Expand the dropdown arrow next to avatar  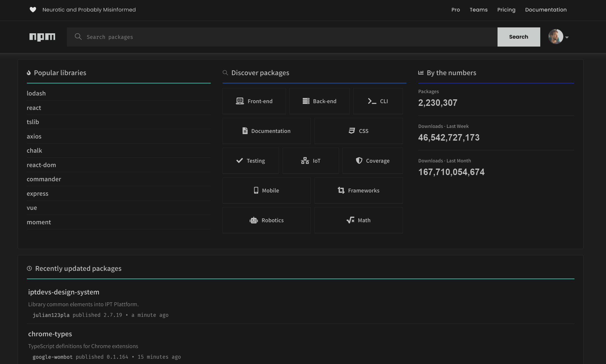click(567, 37)
